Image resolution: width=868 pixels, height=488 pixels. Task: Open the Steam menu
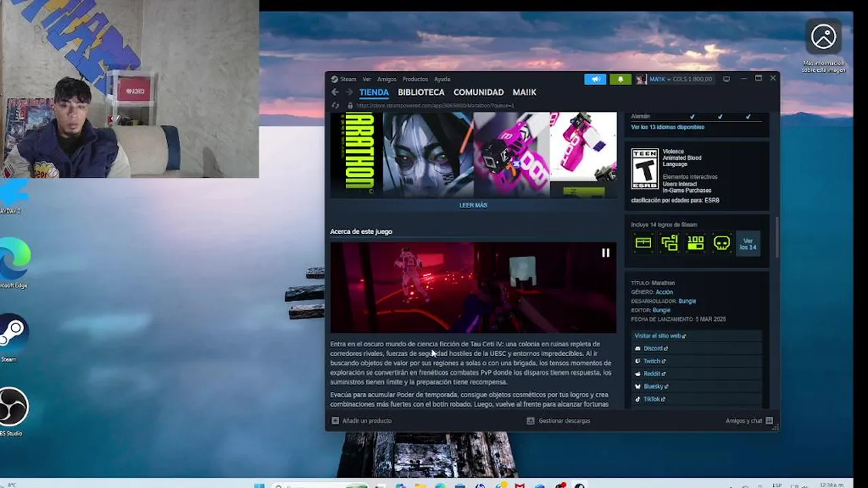pos(344,79)
